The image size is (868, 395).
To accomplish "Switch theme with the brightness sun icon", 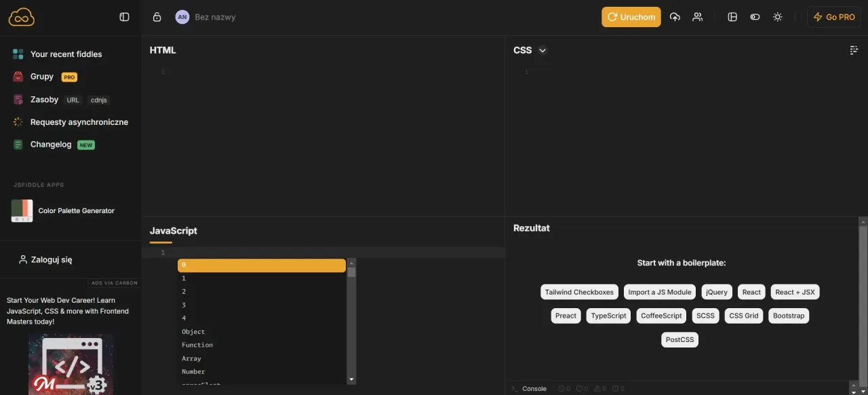I will click(777, 16).
